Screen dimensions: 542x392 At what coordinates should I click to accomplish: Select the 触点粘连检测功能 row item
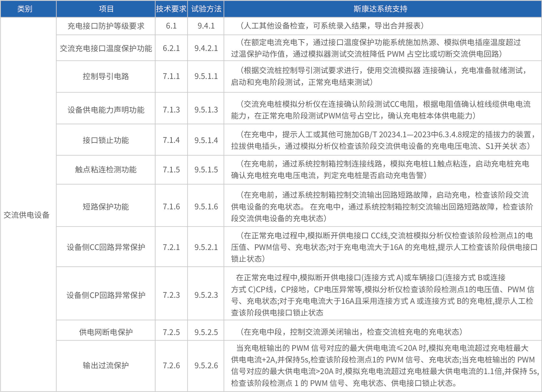[106, 169]
